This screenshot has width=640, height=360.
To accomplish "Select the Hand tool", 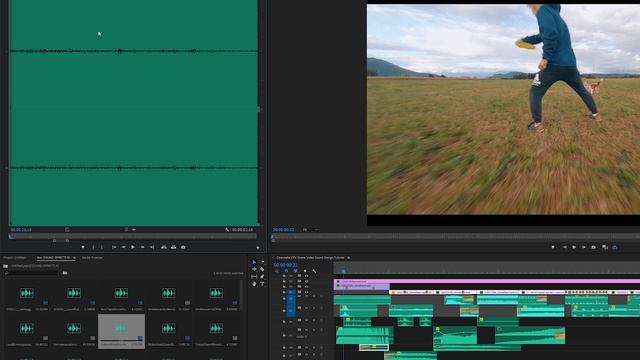I will 254,284.
